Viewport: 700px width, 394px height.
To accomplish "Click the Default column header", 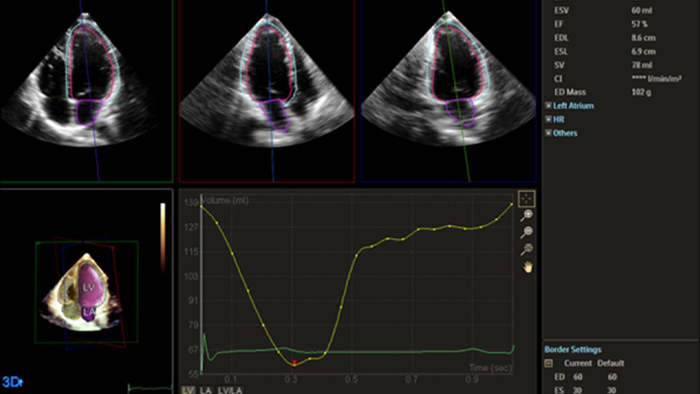I will (611, 363).
